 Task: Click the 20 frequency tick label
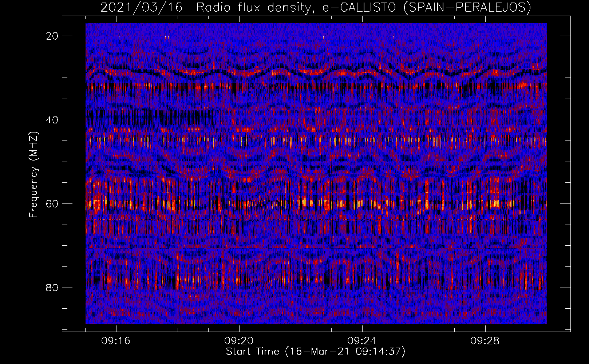pyautogui.click(x=52, y=36)
